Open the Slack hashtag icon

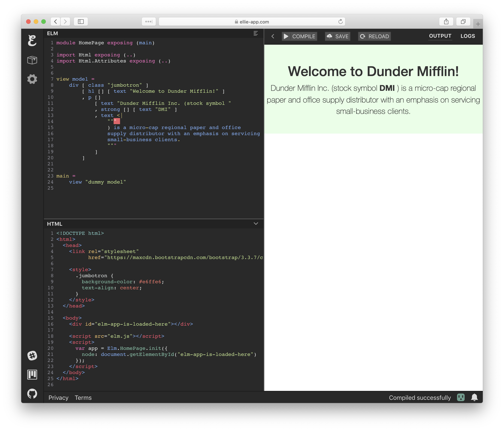click(x=32, y=356)
